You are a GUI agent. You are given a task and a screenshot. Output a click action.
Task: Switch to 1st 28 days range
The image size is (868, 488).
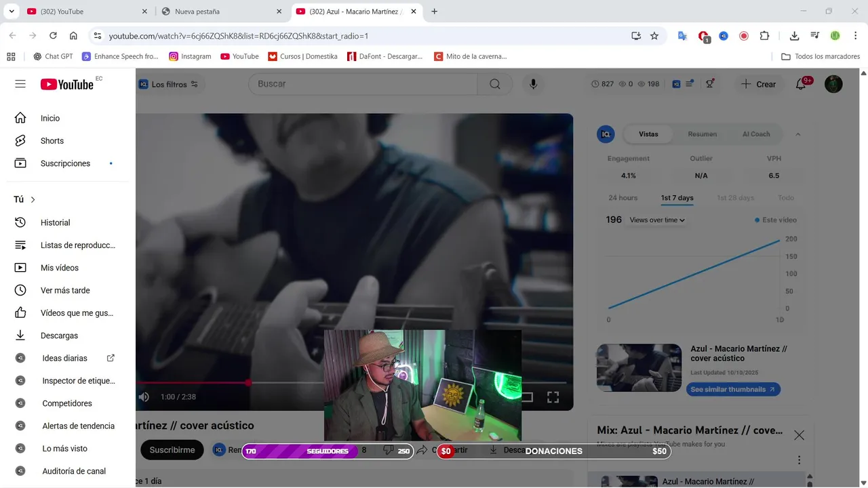pos(736,198)
